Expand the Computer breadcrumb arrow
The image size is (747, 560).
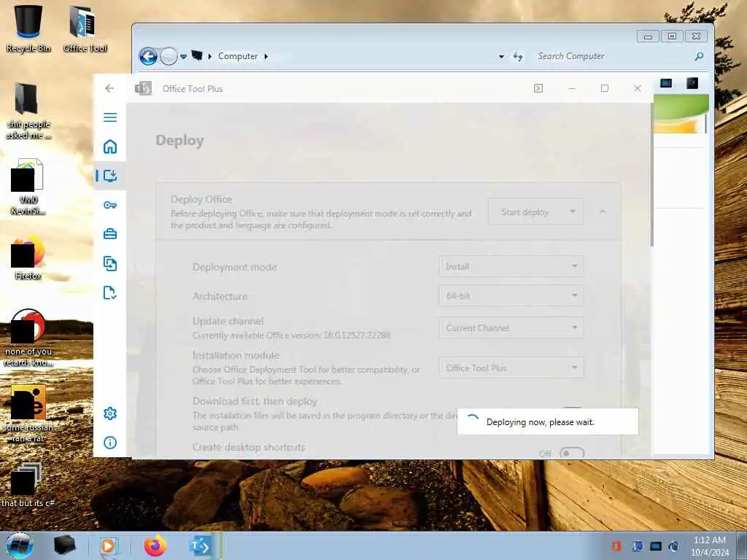(x=266, y=56)
